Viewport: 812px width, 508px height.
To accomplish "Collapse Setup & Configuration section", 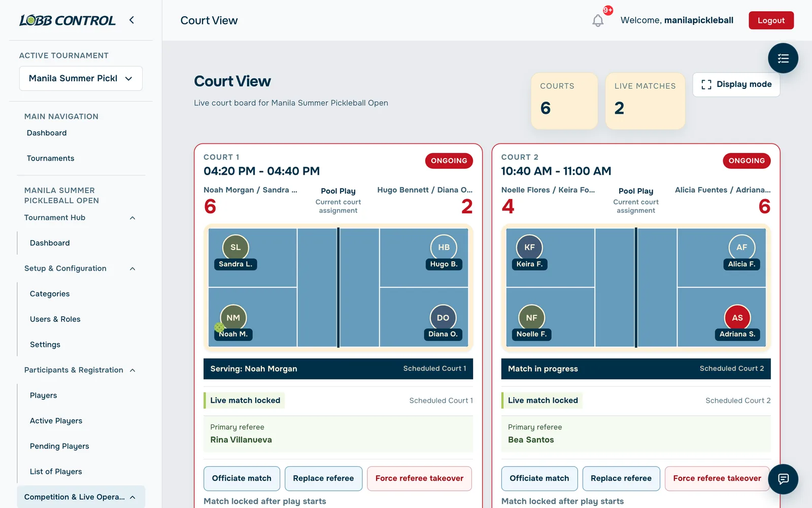I will 132,269.
